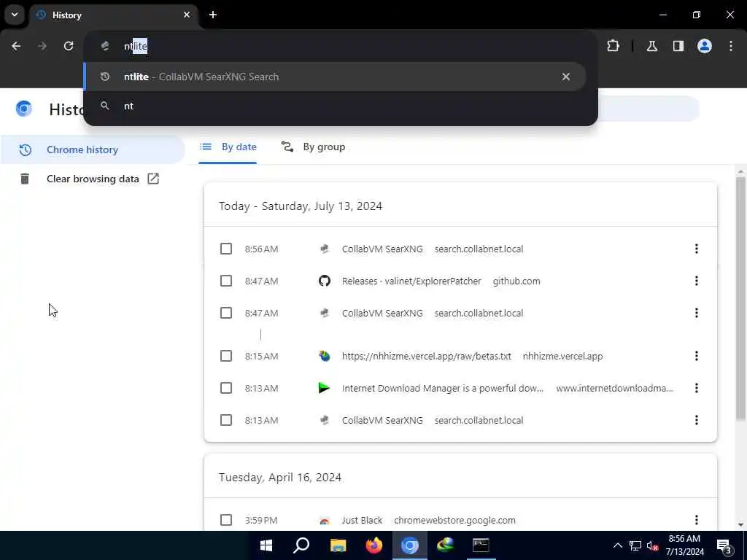Open actions menu for Internet Download Manager entry
The height and width of the screenshot is (560, 747).
tap(697, 388)
